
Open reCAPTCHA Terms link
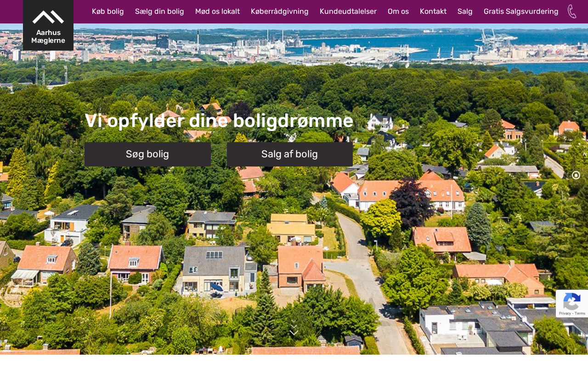(x=580, y=313)
